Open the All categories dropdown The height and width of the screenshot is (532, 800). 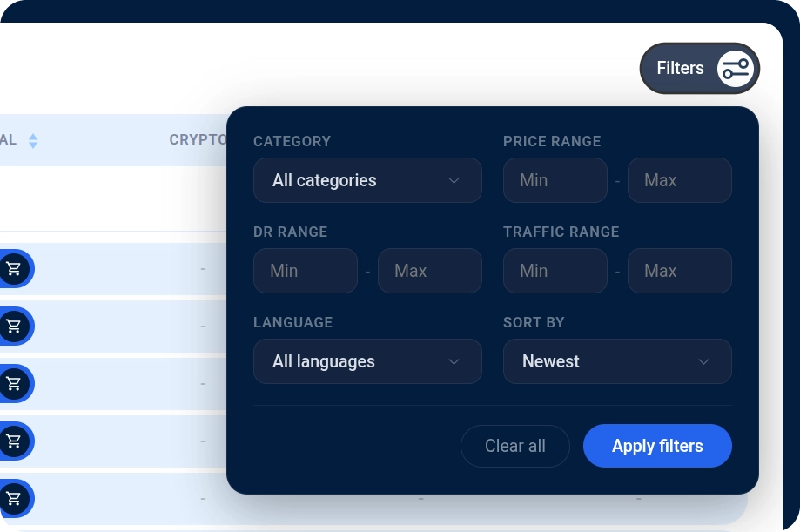[x=366, y=180]
